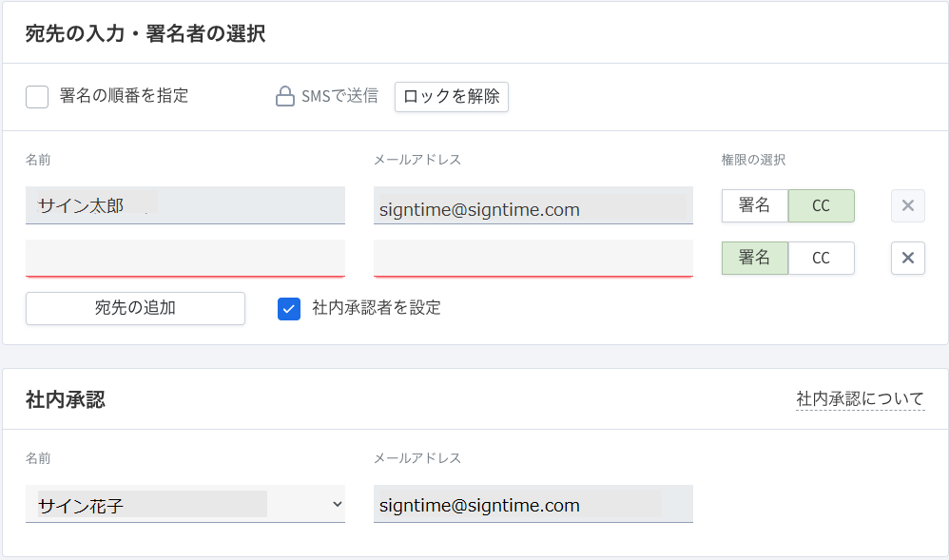Open the サイン花子 approver name dropdown
Viewport: 949px width, 560px height.
(x=184, y=505)
